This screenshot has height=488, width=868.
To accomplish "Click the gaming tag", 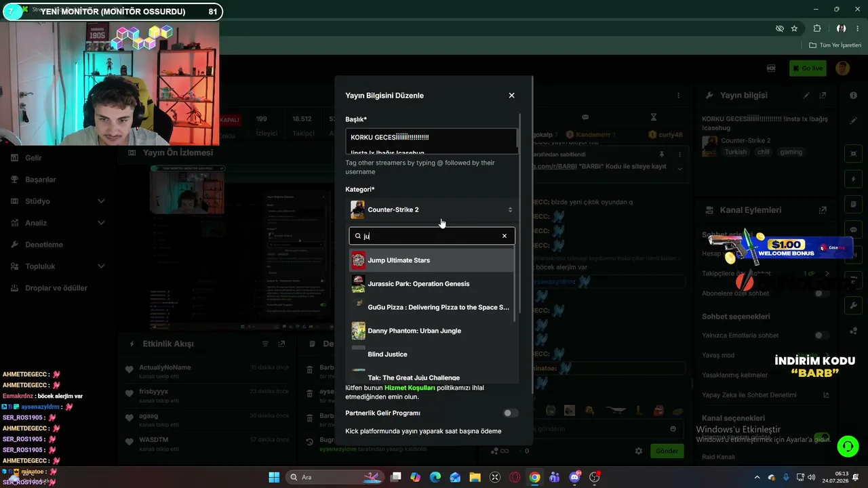I will tap(791, 152).
